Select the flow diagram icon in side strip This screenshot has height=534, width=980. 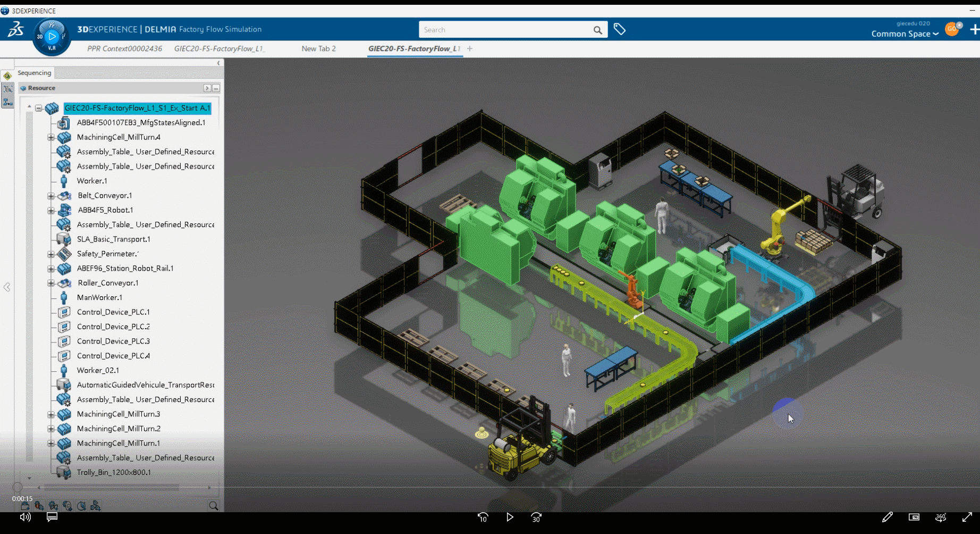point(7,102)
